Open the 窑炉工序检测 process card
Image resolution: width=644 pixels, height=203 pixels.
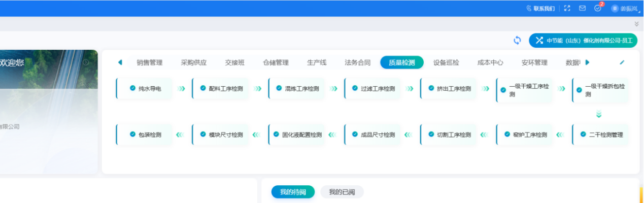pos(525,135)
